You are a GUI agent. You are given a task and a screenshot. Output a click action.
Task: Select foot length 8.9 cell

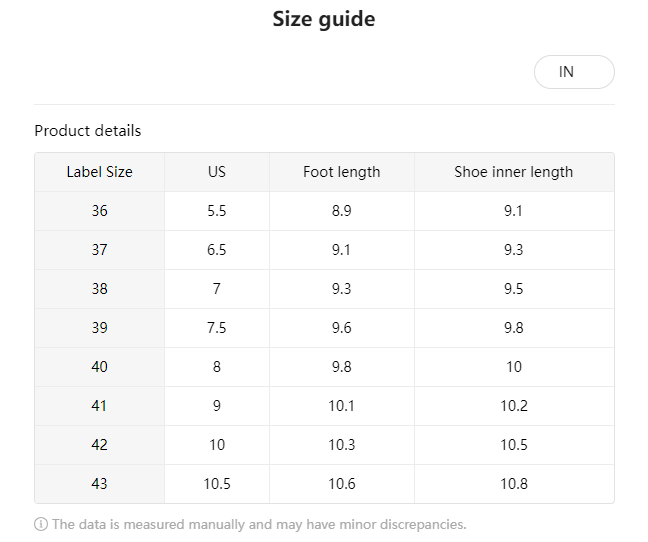pos(341,211)
